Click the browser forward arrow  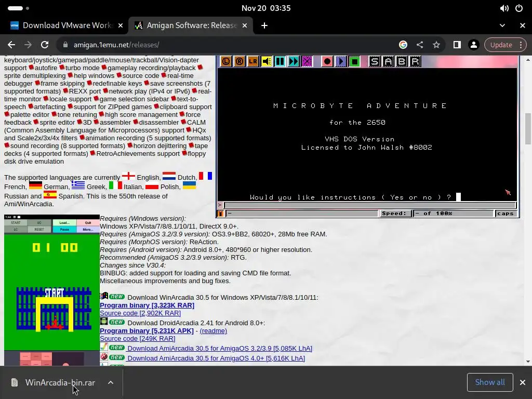[28, 45]
